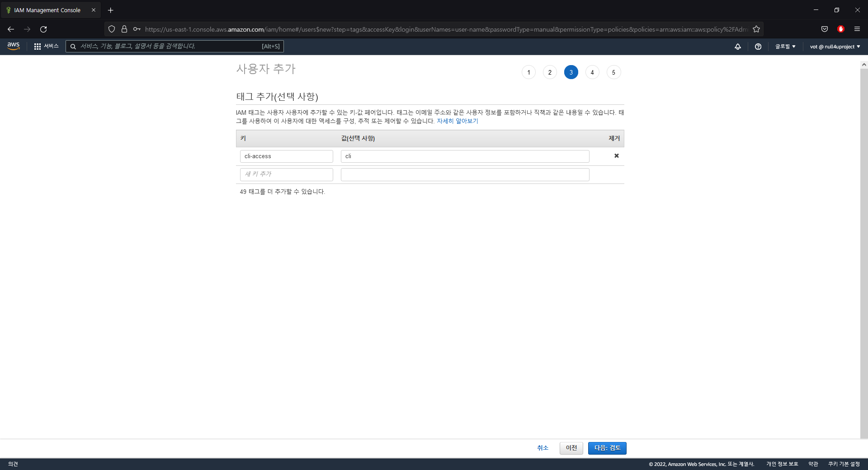Focus the cli value field
This screenshot has width=868, height=470.
point(465,156)
